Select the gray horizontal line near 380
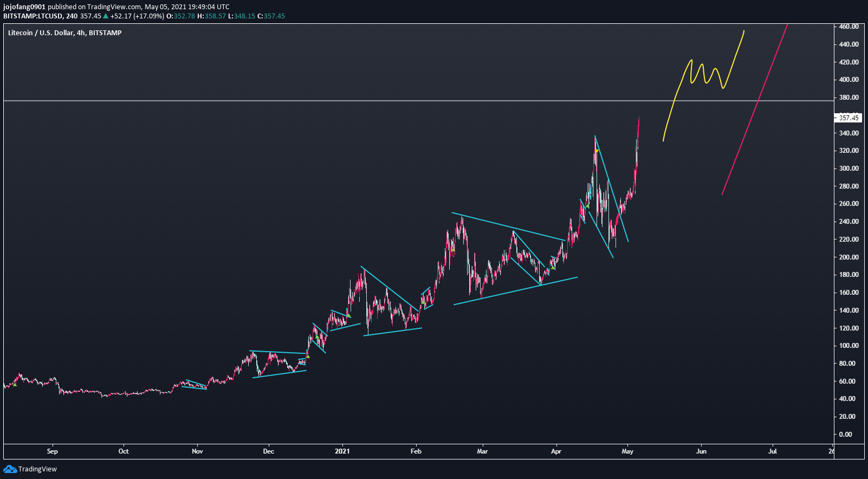Screen dimensions: 868x479 (x=418, y=101)
